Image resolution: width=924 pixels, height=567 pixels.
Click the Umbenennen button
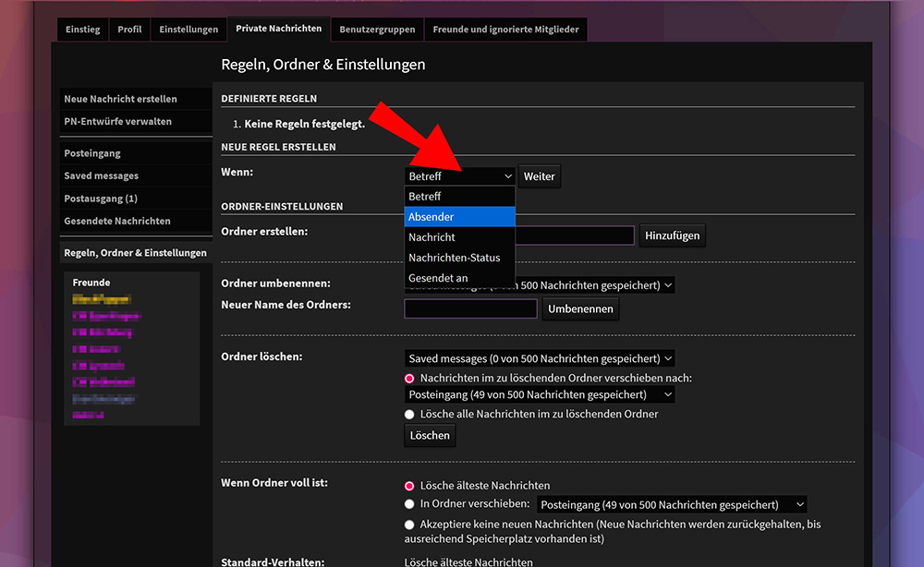click(580, 309)
